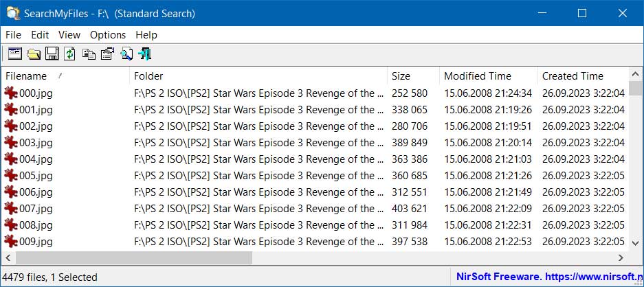
Task: Click modified time 15.06.2008 21:21:49
Action: click(488, 192)
